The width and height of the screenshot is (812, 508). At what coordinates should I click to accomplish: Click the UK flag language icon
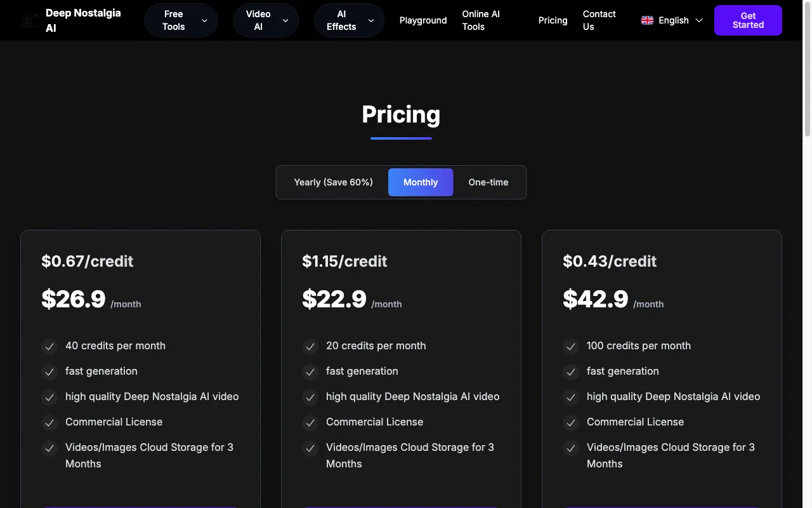(x=647, y=20)
